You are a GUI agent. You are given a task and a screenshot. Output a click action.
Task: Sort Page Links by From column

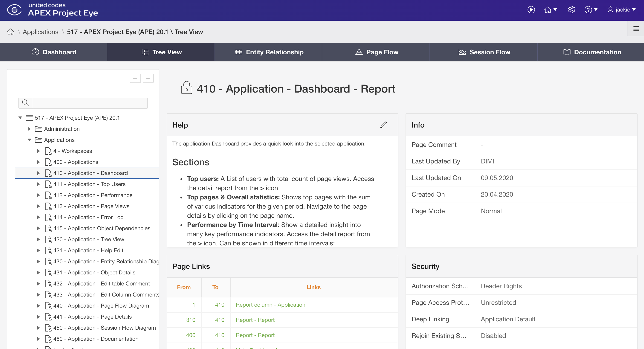[x=184, y=287]
